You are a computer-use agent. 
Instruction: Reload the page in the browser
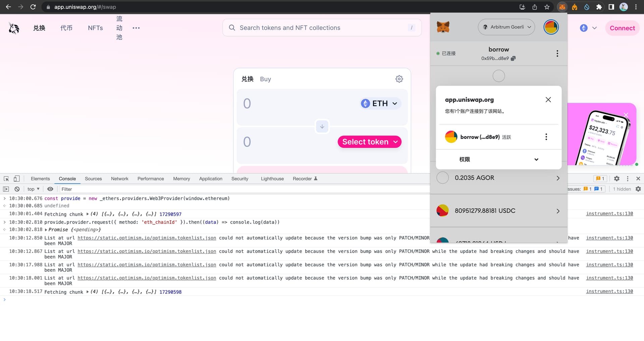[33, 7]
